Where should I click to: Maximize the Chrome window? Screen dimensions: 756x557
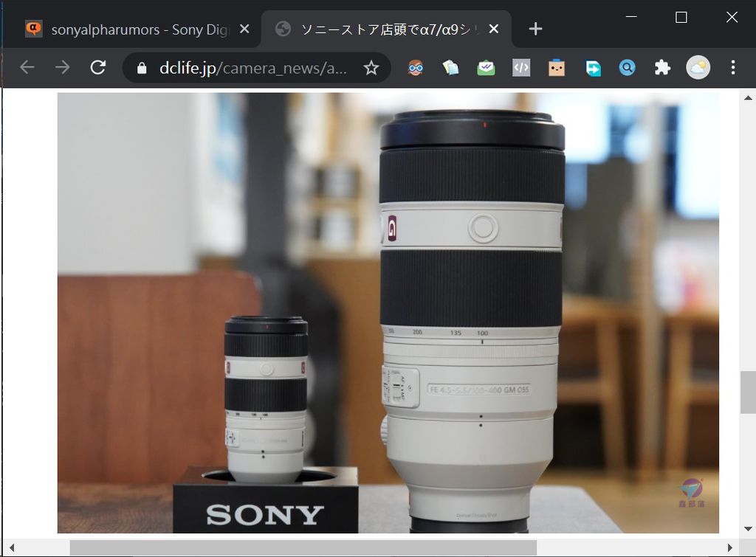point(681,18)
